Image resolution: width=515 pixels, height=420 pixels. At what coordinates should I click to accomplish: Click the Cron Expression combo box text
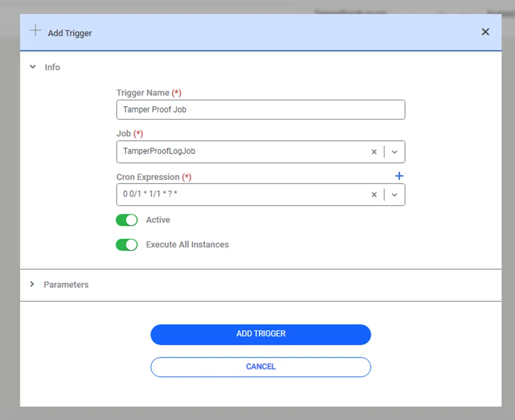pos(150,194)
